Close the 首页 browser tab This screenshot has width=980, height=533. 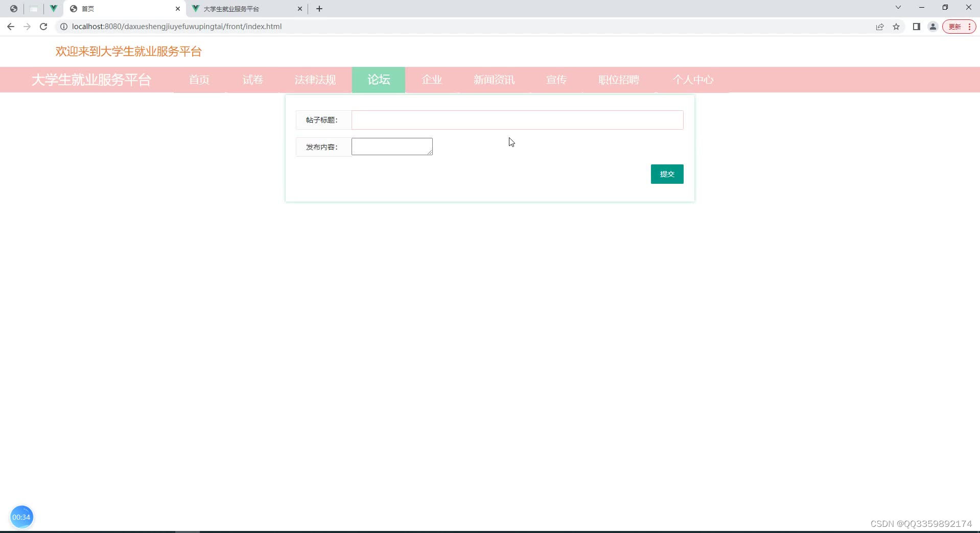[178, 9]
